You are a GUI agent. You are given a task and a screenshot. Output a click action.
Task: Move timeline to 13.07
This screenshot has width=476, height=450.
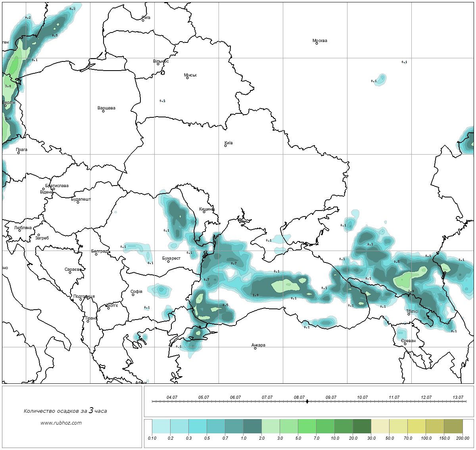click(458, 397)
